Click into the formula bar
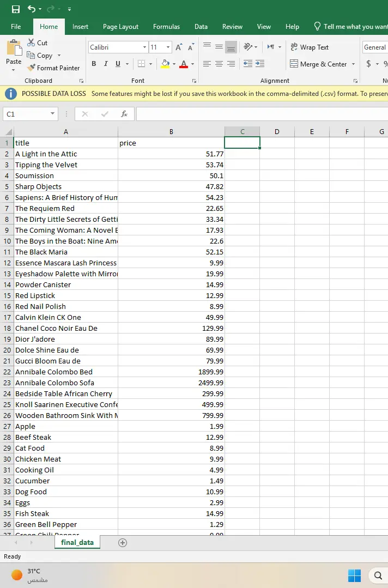The height and width of the screenshot is (588, 388). [262, 114]
